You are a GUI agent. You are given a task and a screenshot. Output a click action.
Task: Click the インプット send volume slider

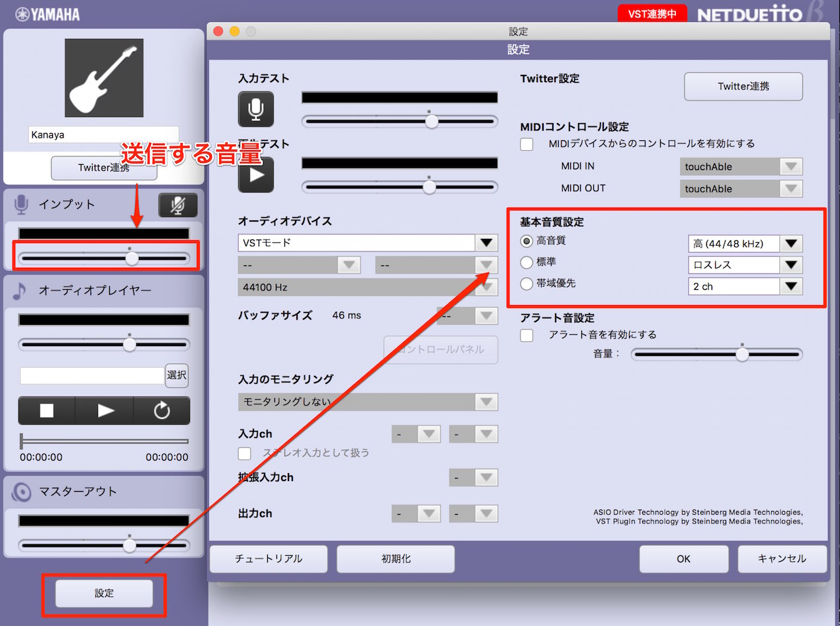pyautogui.click(x=104, y=258)
